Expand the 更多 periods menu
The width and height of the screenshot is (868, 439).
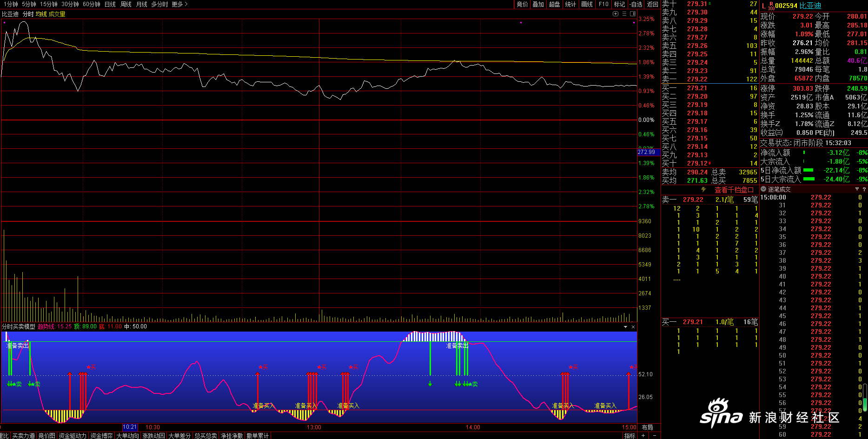[179, 4]
